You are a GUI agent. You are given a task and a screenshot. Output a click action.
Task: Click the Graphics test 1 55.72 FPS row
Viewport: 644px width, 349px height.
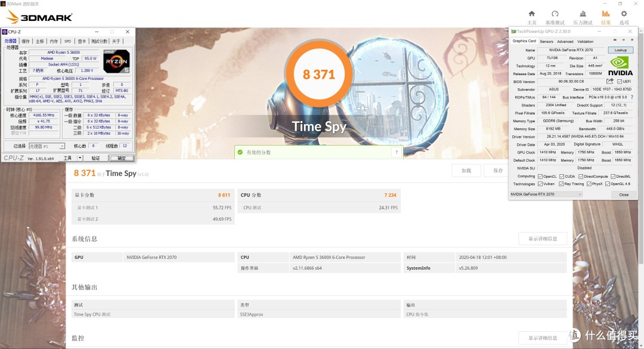coord(153,208)
